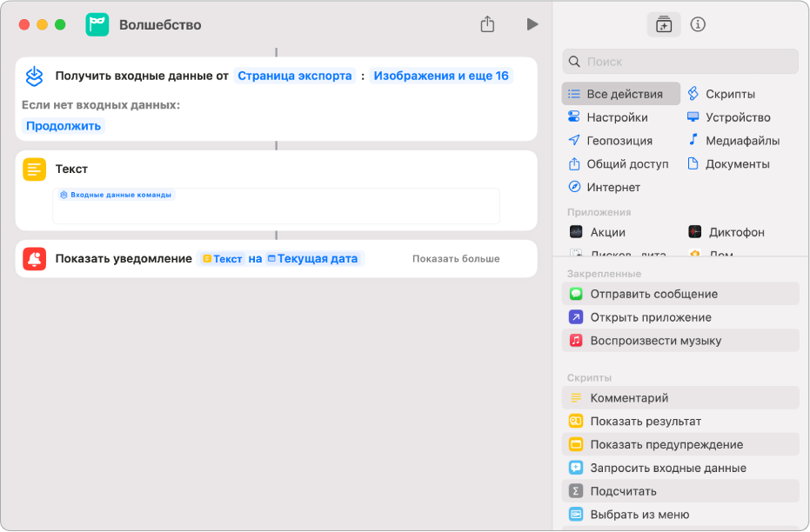
Task: Add the Отправить сообщение pinned action
Action: point(653,294)
